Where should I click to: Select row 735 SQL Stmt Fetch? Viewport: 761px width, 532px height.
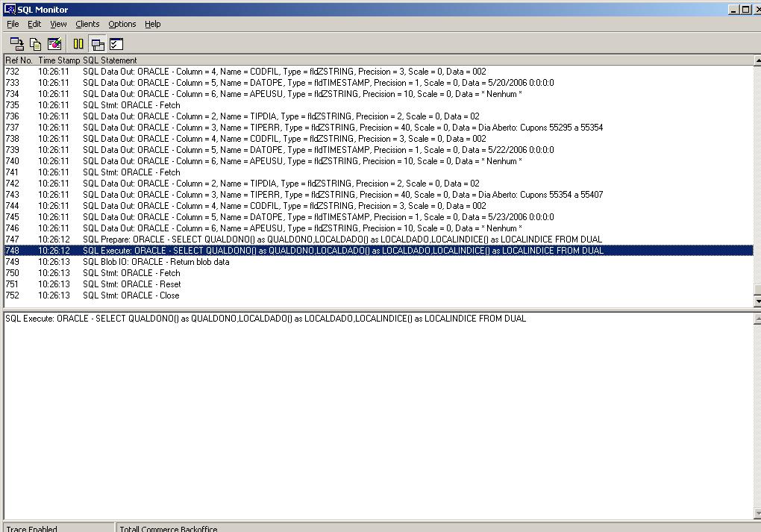click(x=378, y=105)
